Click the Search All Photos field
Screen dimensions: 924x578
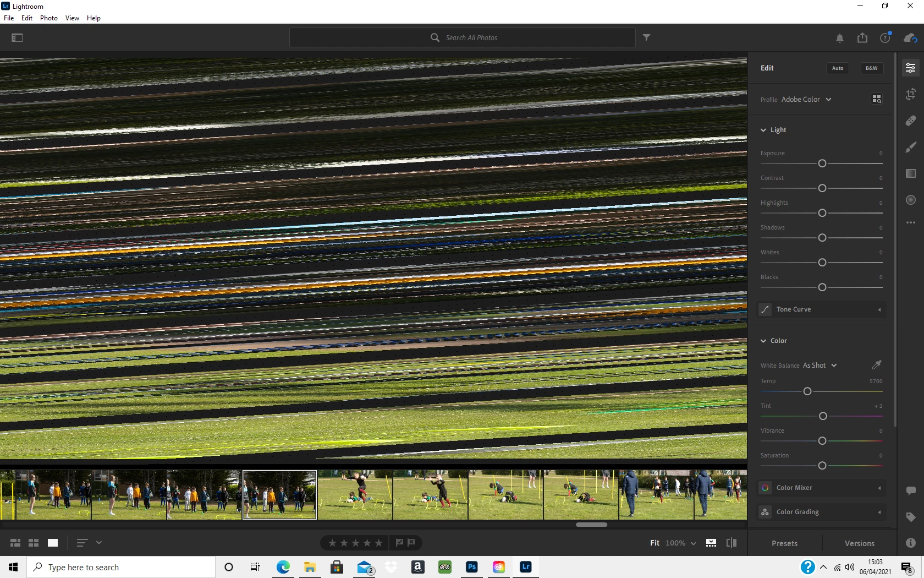[463, 37]
